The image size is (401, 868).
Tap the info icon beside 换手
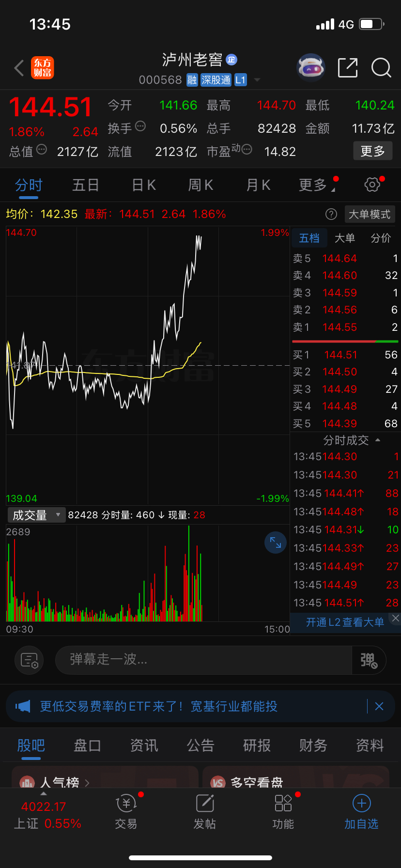(x=140, y=126)
